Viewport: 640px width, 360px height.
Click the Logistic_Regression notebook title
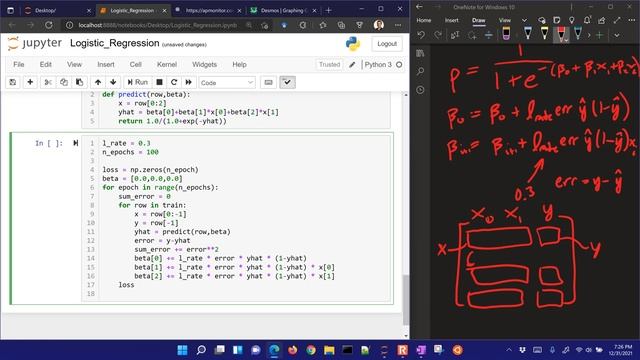115,43
